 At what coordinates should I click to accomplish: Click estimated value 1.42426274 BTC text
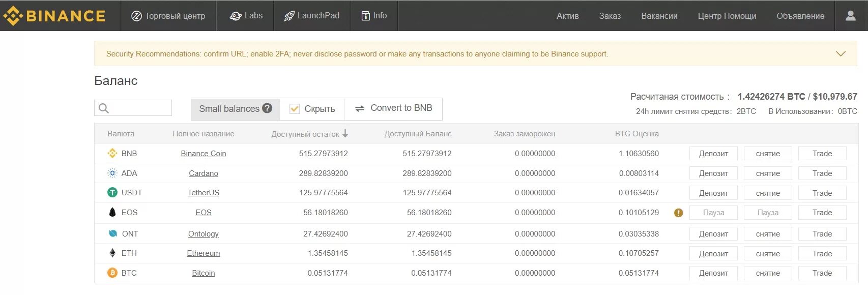(x=771, y=97)
